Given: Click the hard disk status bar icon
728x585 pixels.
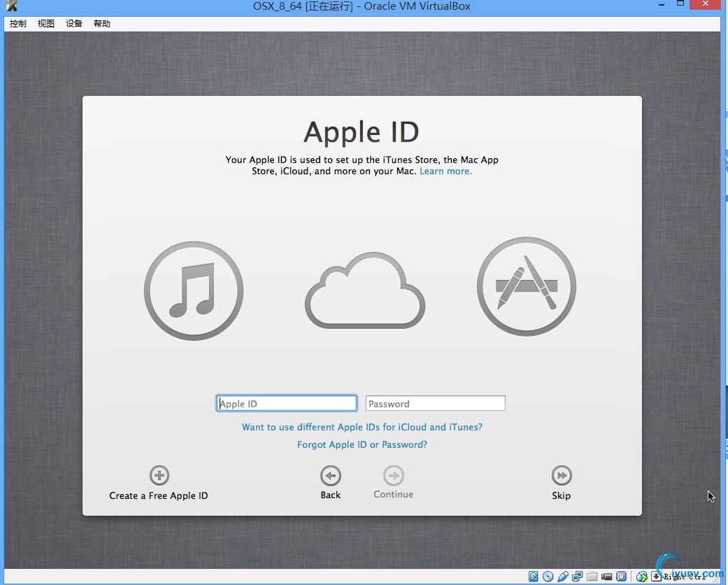Looking at the screenshot, I should (534, 577).
